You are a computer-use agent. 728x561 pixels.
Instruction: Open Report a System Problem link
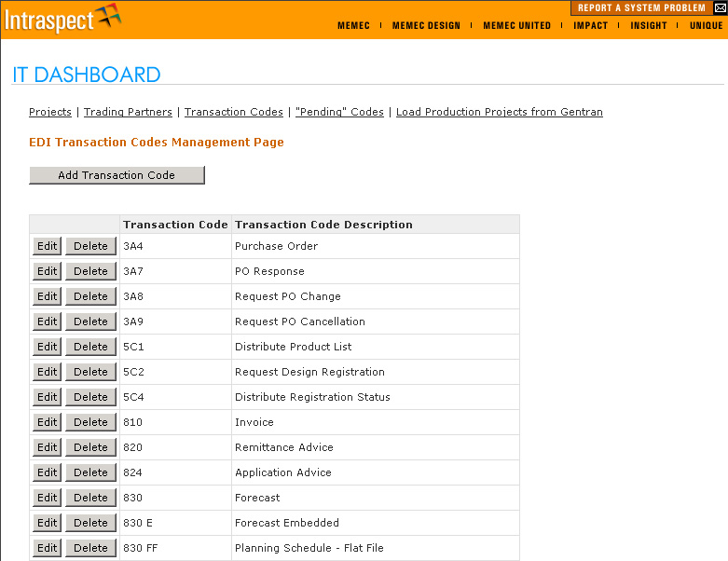[641, 7]
